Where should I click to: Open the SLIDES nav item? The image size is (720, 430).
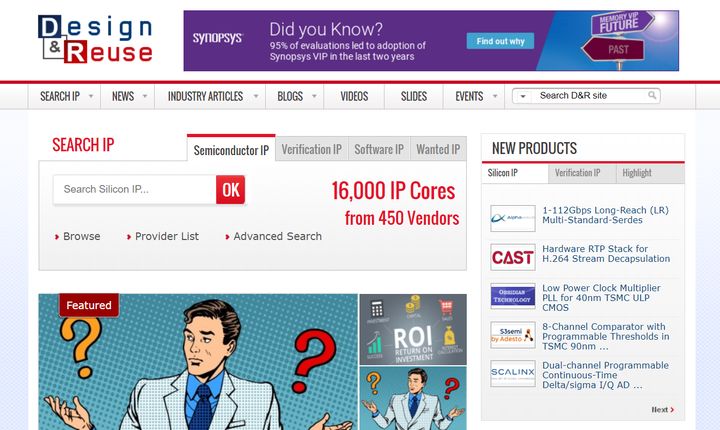pos(414,96)
